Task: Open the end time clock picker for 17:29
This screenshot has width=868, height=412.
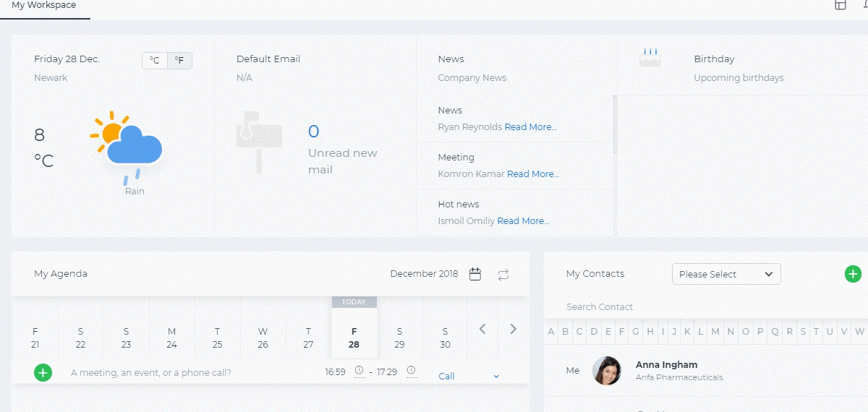Action: tap(412, 372)
